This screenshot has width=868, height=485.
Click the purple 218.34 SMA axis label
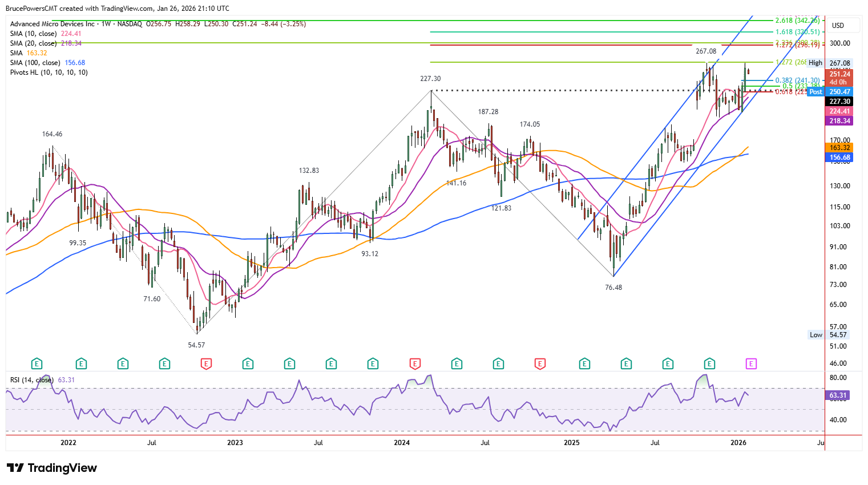pos(839,121)
